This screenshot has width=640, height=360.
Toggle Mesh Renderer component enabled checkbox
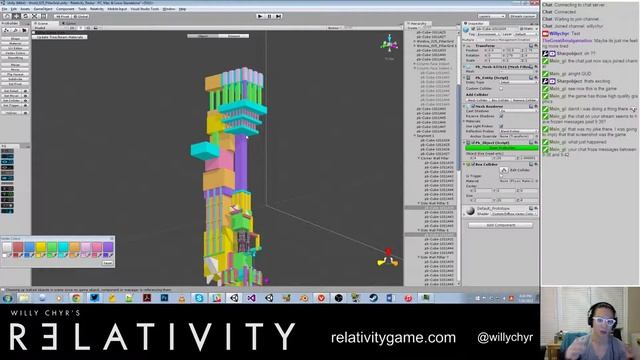coord(473,106)
